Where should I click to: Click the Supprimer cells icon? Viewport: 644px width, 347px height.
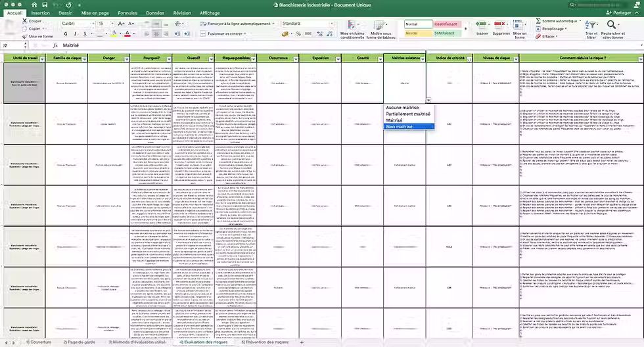[501, 28]
